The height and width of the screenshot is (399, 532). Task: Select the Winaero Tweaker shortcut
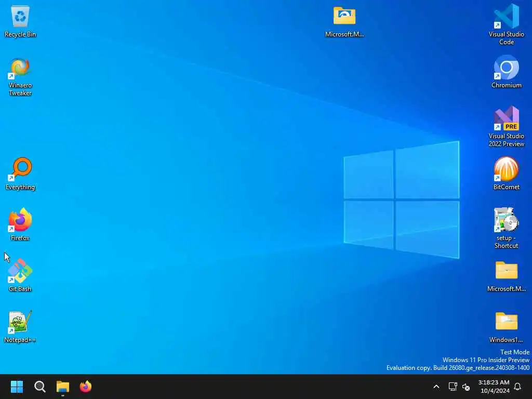coord(20,77)
